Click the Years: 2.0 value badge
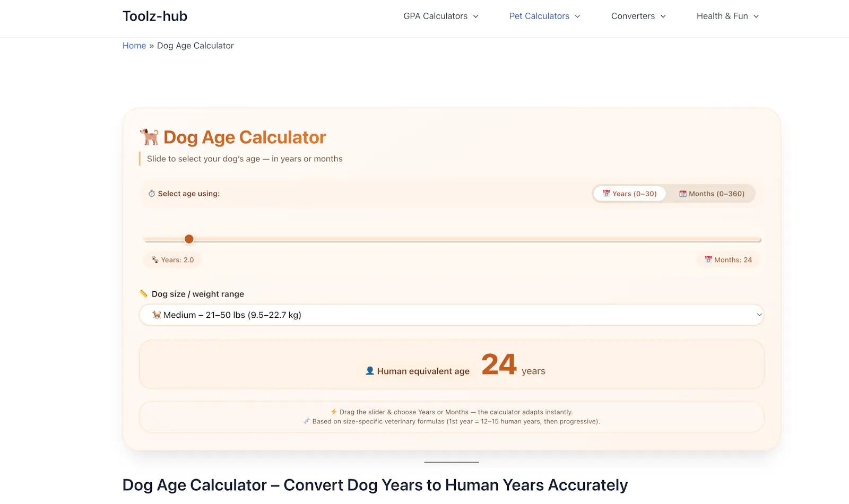849x504 pixels. point(172,260)
